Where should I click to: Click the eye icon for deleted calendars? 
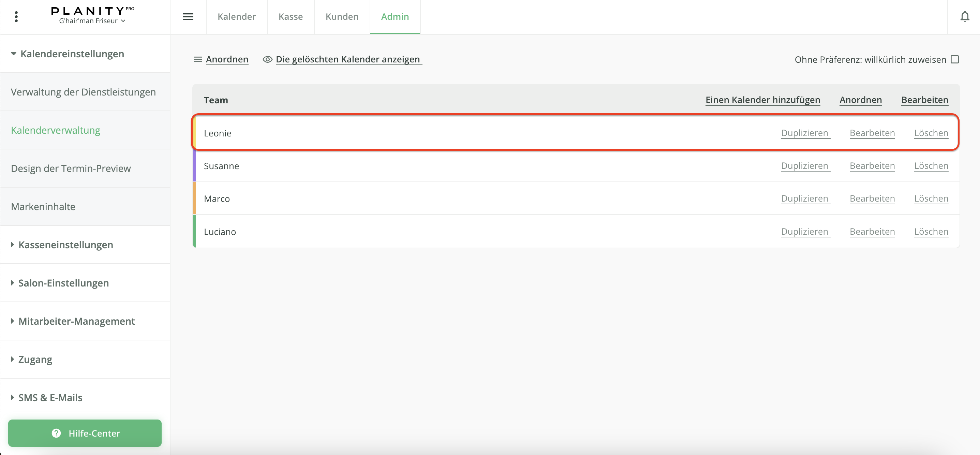point(267,59)
